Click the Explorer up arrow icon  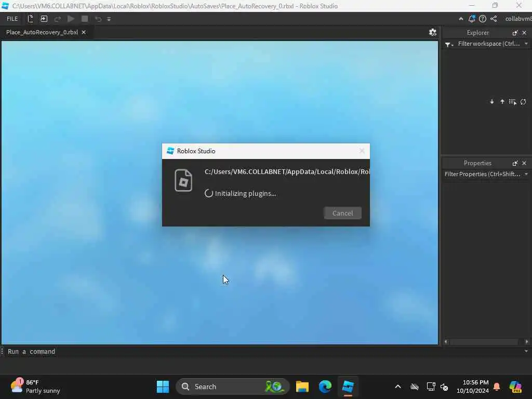(x=502, y=102)
